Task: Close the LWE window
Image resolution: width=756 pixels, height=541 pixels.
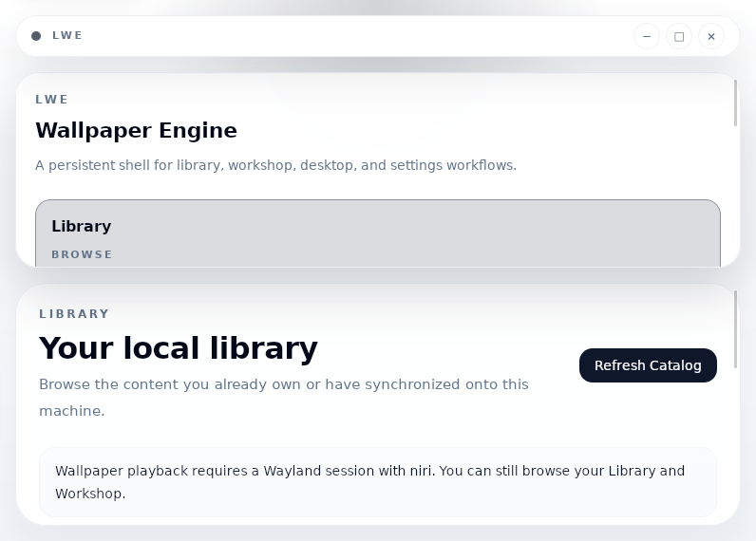Action: coord(711,36)
